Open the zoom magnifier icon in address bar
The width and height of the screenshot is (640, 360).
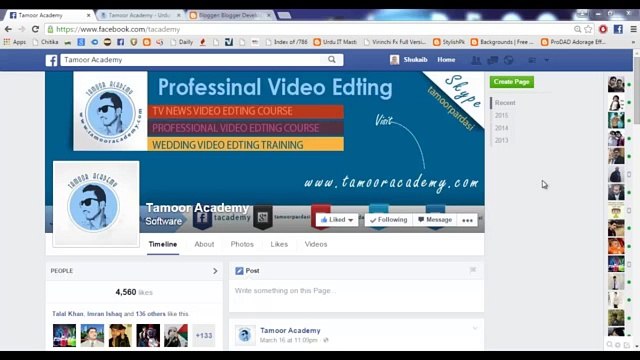tap(577, 29)
